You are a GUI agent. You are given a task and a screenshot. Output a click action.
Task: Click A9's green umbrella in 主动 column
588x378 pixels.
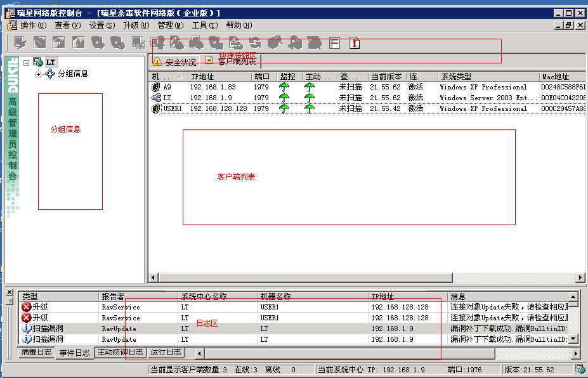click(310, 87)
